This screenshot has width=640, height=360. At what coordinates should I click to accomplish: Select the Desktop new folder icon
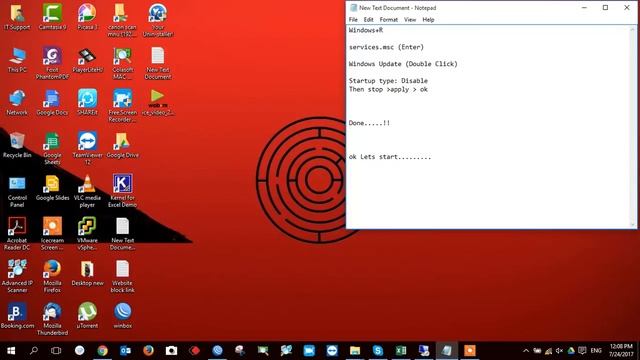click(87, 273)
